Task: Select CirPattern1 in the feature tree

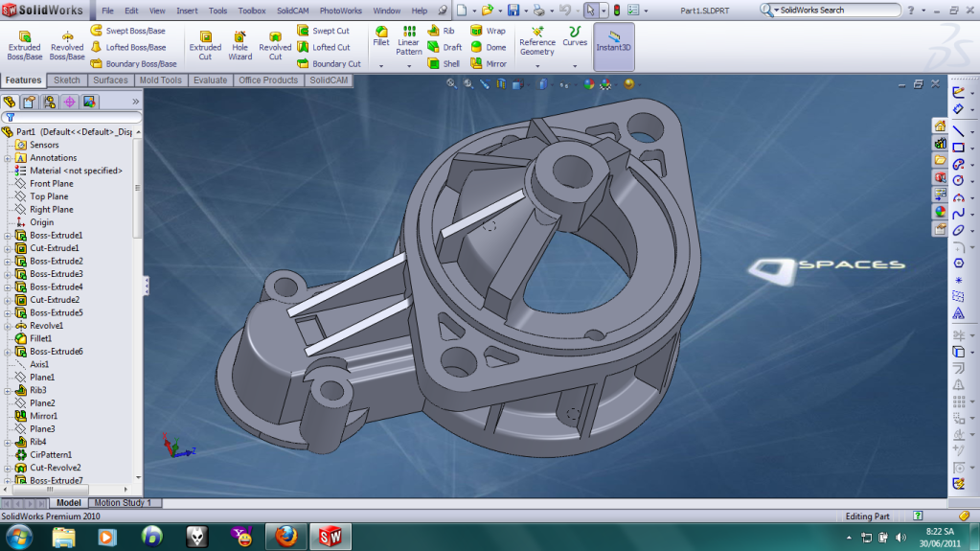Action: [x=51, y=455]
